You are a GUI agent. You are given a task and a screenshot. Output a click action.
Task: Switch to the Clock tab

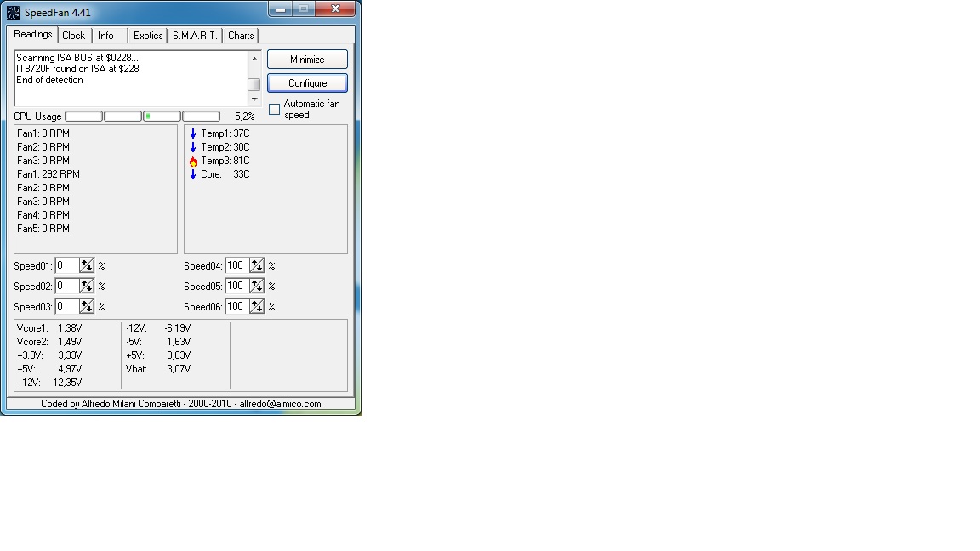click(x=74, y=36)
